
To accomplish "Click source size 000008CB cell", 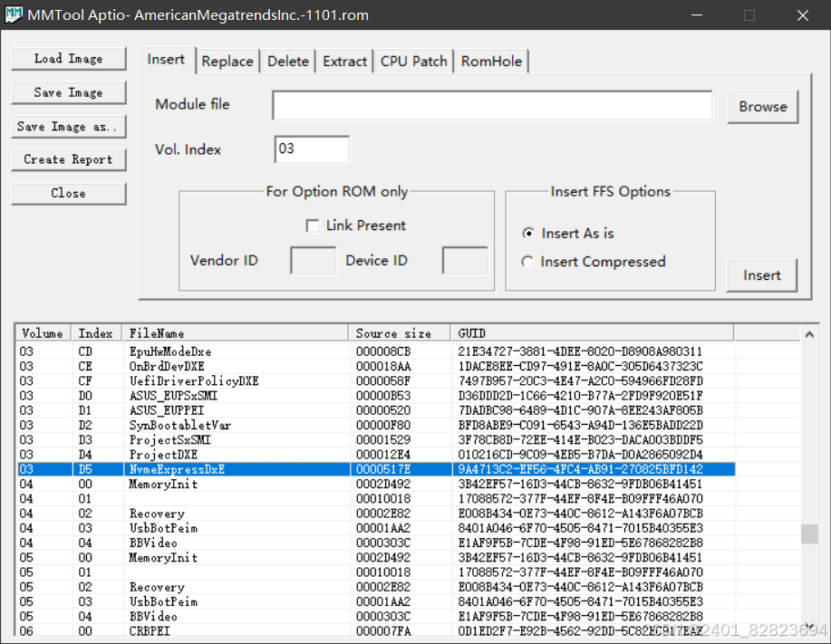I will [383, 351].
